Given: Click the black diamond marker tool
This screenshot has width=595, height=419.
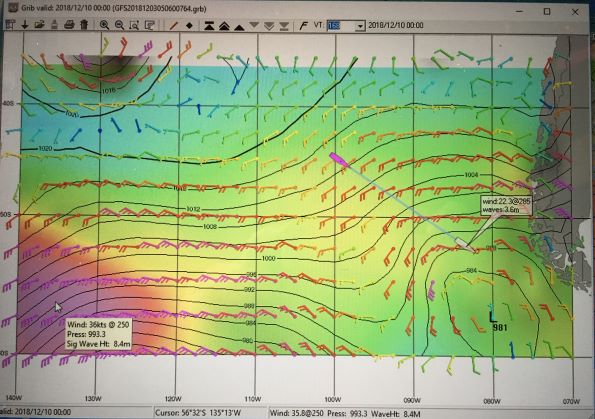Looking at the screenshot, I should 189,25.
